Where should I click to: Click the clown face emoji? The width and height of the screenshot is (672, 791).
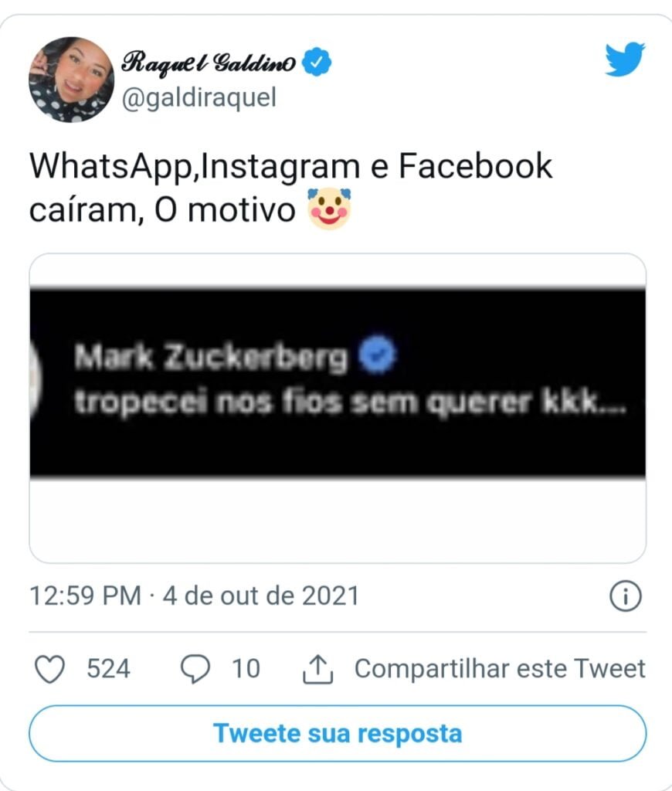click(330, 209)
